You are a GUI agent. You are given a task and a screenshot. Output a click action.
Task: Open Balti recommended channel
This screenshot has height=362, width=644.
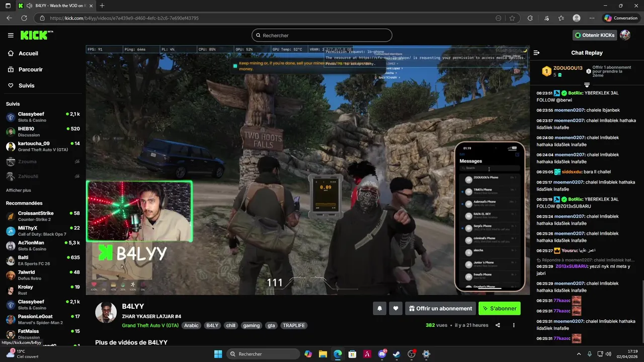(x=43, y=260)
